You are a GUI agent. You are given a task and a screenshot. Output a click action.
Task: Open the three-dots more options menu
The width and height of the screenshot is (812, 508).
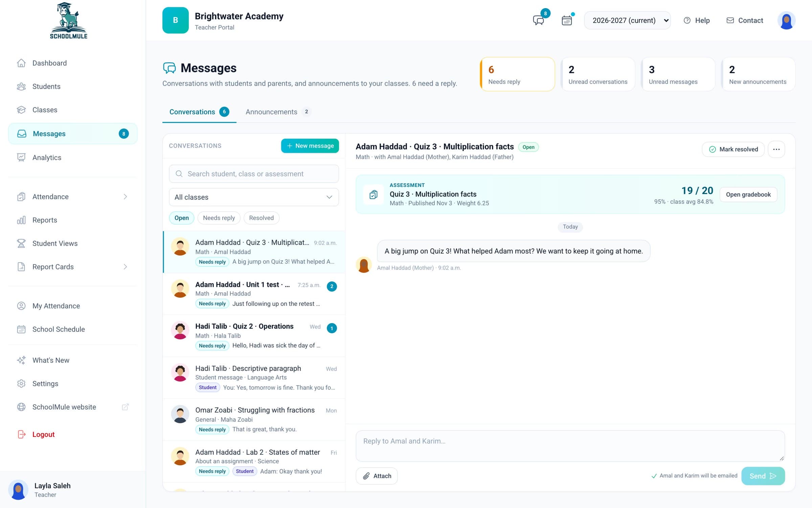click(x=776, y=149)
